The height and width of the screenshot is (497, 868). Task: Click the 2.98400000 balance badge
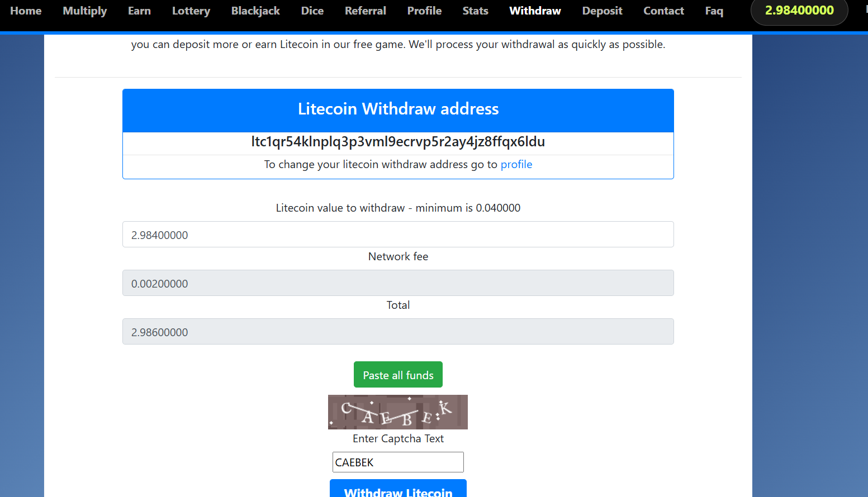[799, 11]
